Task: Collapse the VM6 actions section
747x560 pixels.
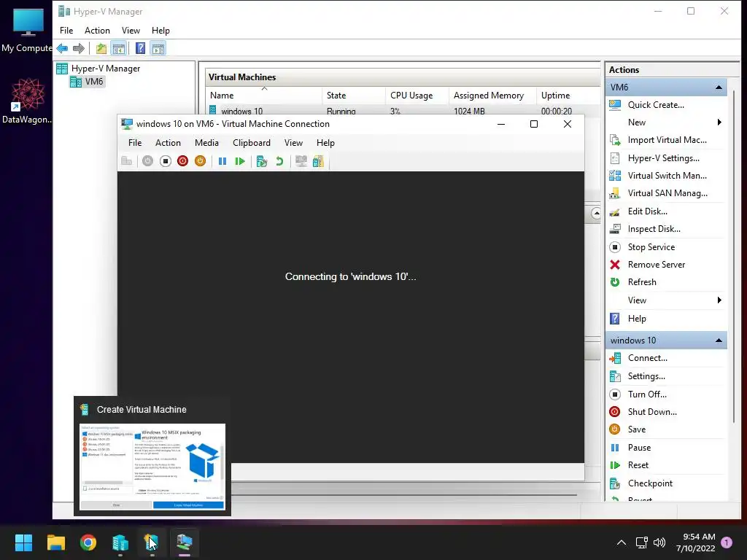Action: tap(719, 87)
